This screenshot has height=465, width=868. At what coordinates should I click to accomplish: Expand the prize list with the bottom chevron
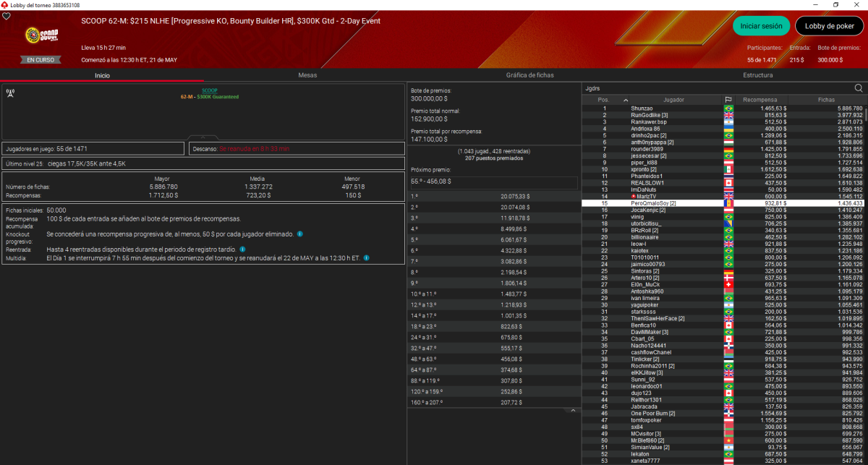point(571,410)
